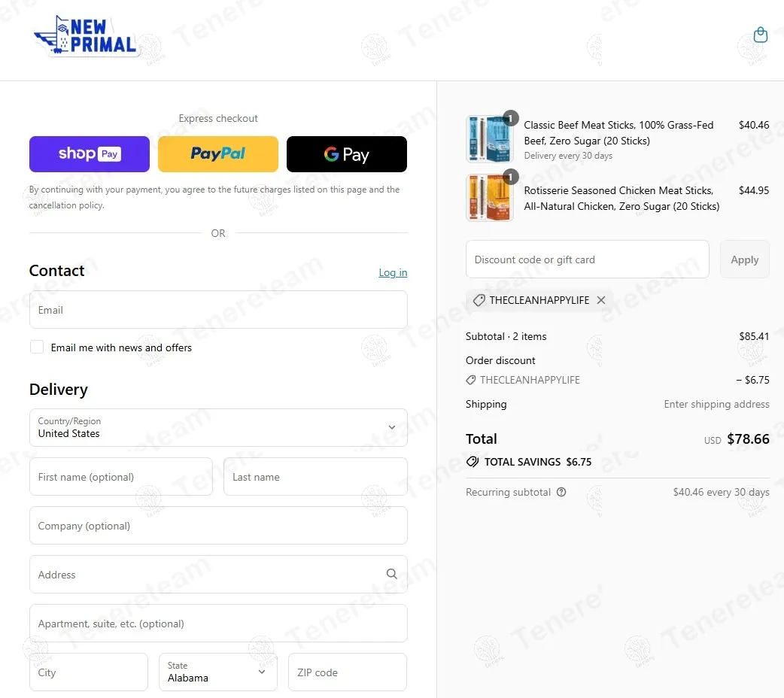The height and width of the screenshot is (698, 784).
Task: Select Google Pay express checkout
Action: click(x=347, y=154)
